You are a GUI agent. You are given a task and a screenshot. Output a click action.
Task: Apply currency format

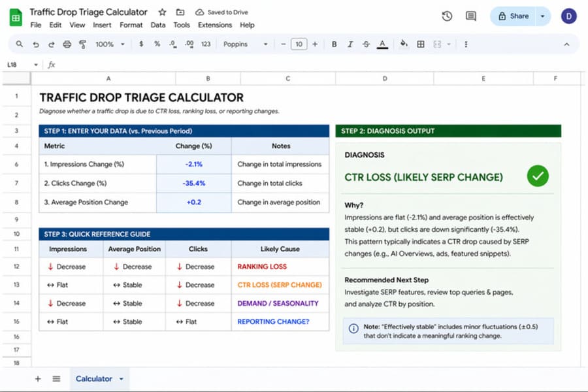(x=140, y=44)
